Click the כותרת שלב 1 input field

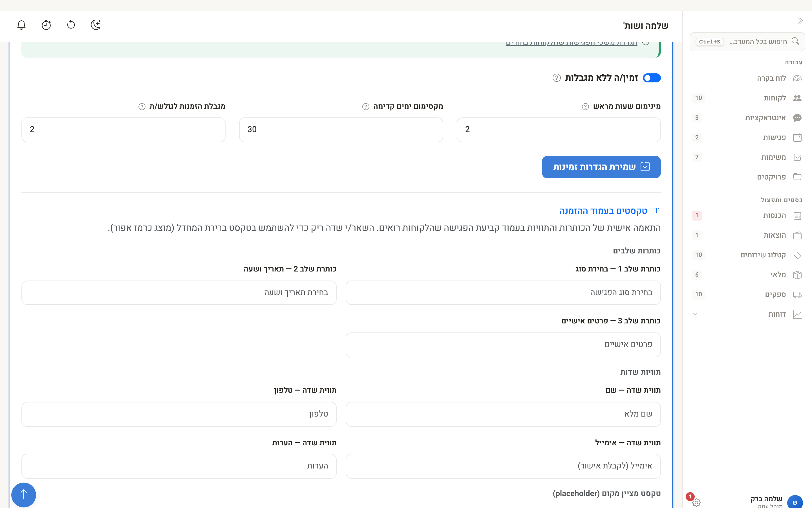[503, 293]
